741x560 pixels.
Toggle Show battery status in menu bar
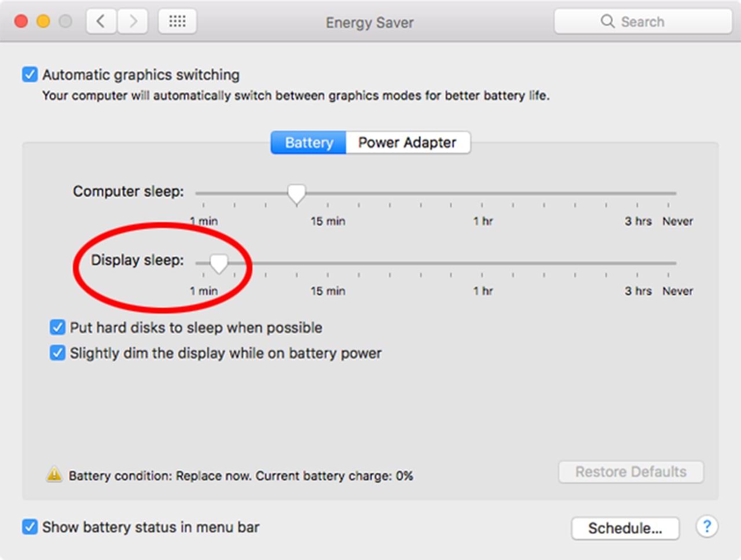point(30,527)
